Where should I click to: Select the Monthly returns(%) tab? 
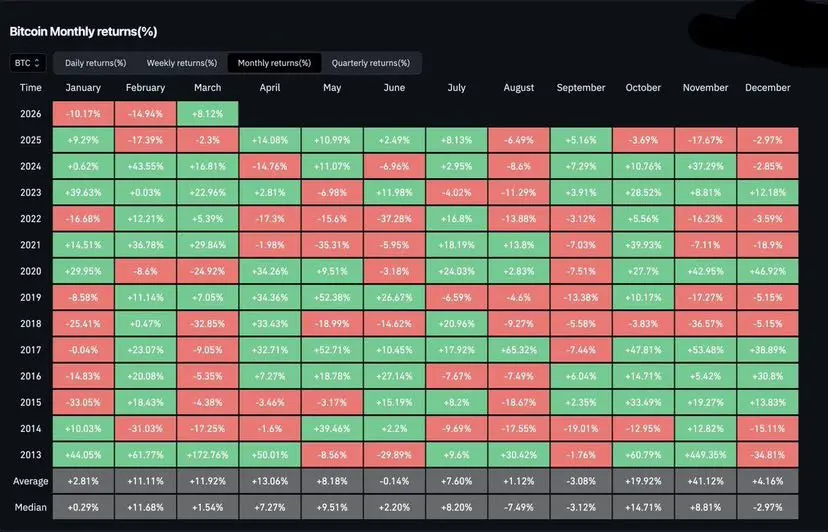(274, 63)
